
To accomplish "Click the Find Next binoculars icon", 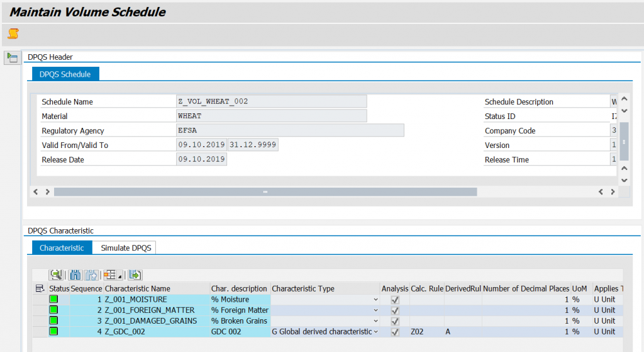I will [x=91, y=275].
